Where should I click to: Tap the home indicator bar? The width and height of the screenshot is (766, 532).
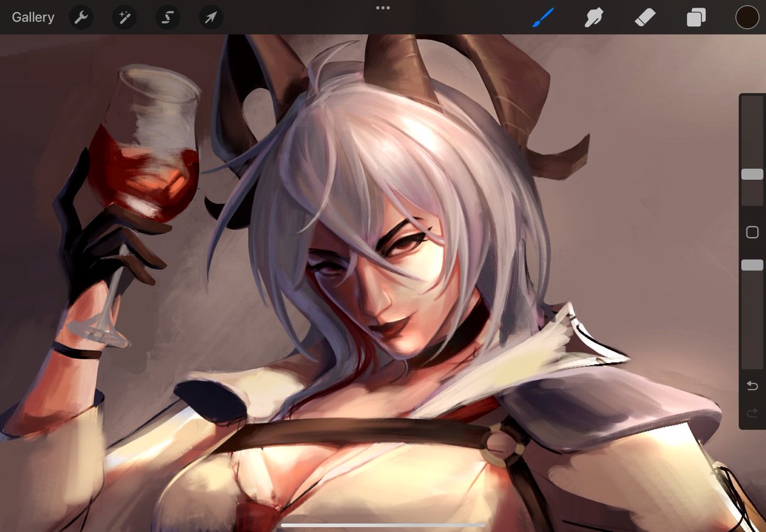tap(383, 525)
